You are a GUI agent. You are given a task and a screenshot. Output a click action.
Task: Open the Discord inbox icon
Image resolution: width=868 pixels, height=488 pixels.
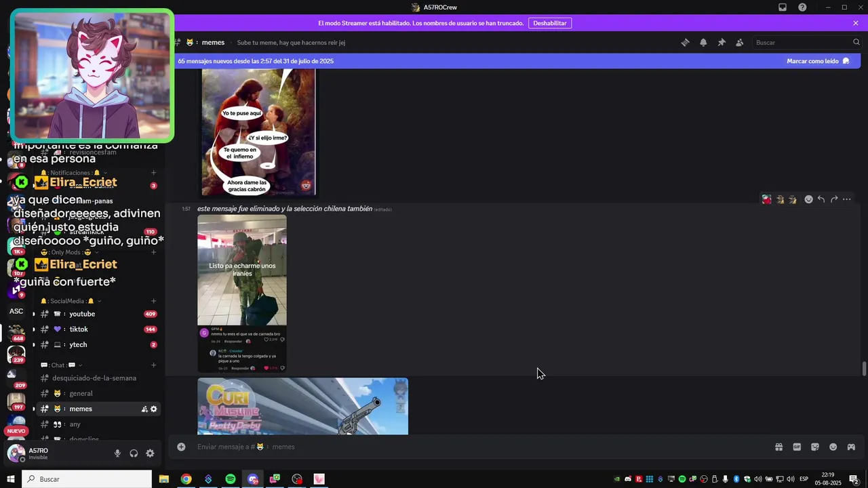783,7
